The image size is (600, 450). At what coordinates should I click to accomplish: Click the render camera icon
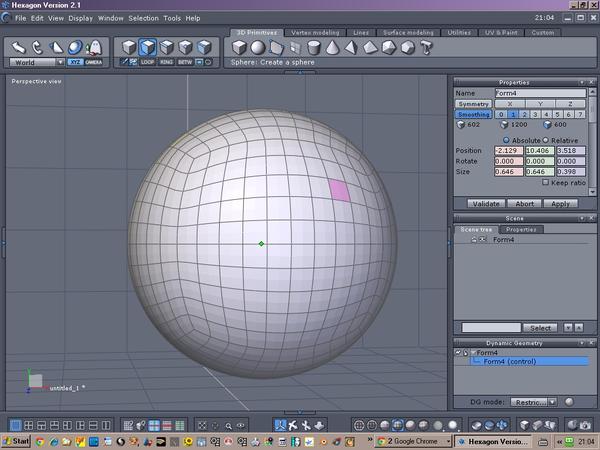coord(585,425)
